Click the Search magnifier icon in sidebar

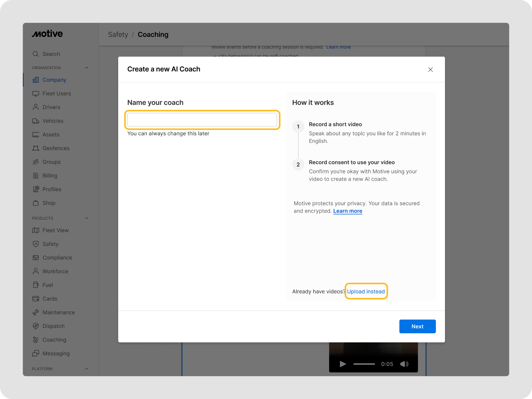[36, 54]
